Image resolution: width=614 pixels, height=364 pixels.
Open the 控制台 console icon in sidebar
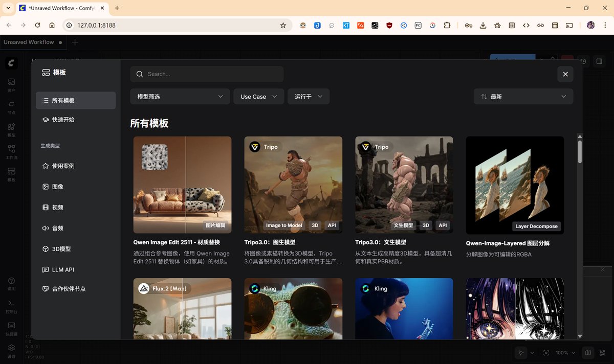11,306
